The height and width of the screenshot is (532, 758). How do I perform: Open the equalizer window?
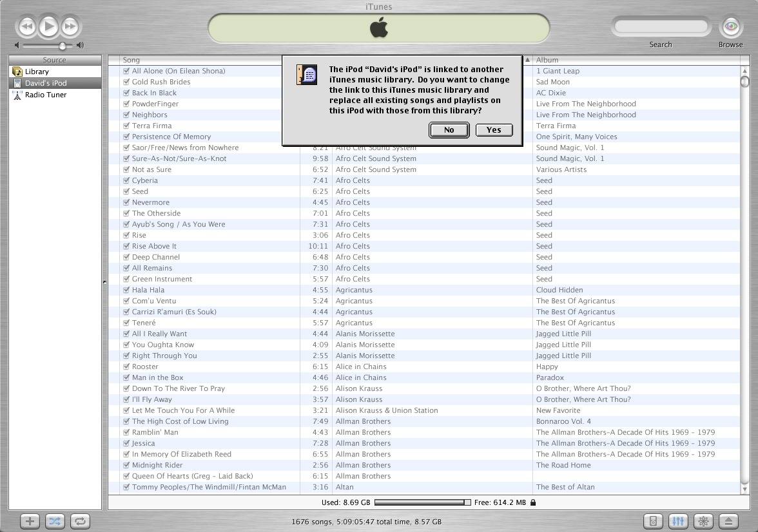pyautogui.click(x=678, y=521)
